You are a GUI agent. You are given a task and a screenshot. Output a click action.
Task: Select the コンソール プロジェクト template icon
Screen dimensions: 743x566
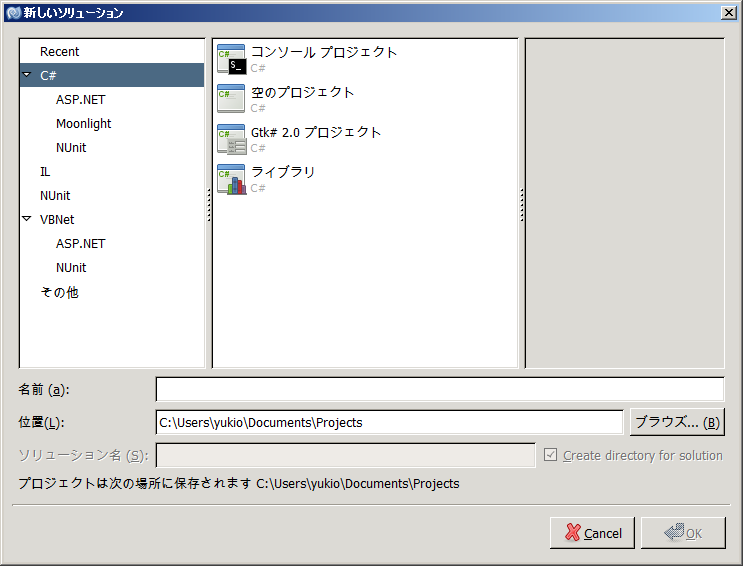click(231, 60)
